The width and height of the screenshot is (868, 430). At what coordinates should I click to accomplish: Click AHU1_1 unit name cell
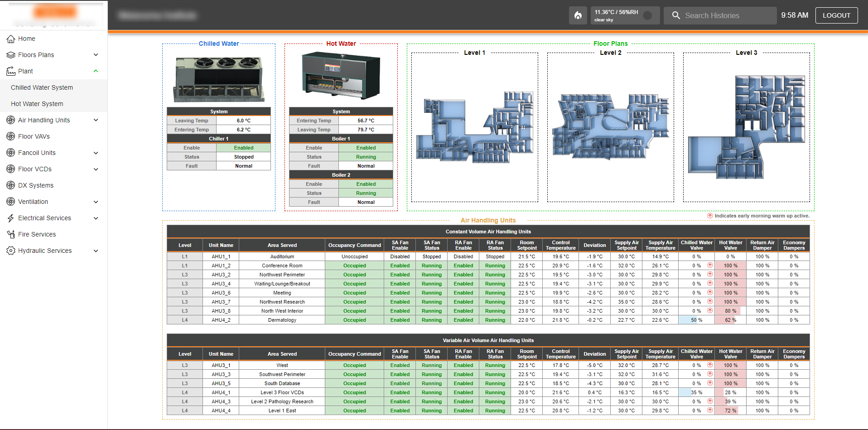click(x=221, y=256)
